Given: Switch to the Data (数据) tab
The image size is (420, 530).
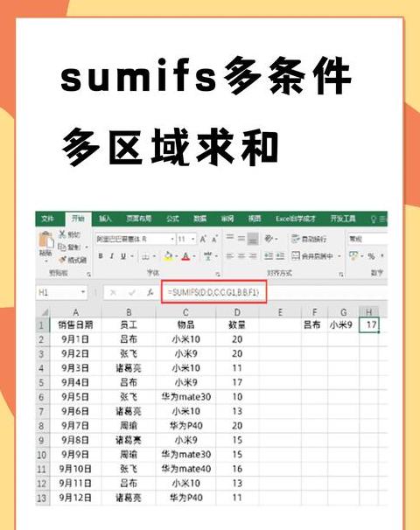Looking at the screenshot, I should (x=199, y=219).
